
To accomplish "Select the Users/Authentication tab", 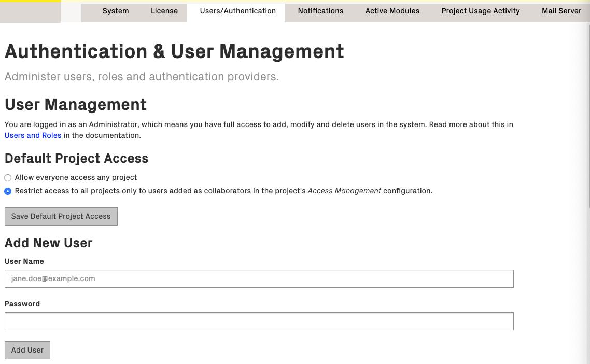I will 237,11.
